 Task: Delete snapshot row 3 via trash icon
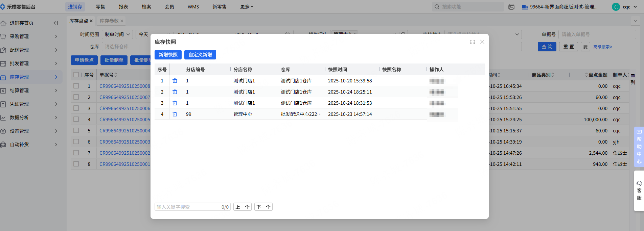175,103
